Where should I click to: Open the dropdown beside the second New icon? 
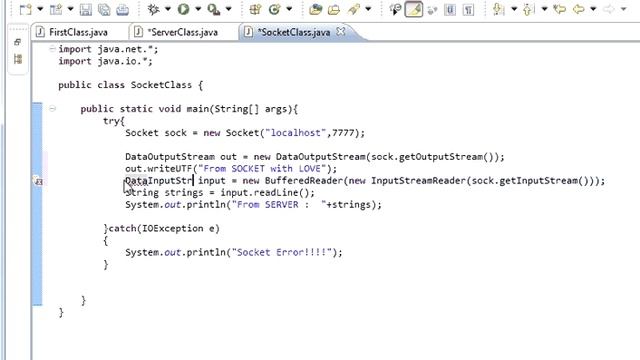pyautogui.click(x=70, y=9)
